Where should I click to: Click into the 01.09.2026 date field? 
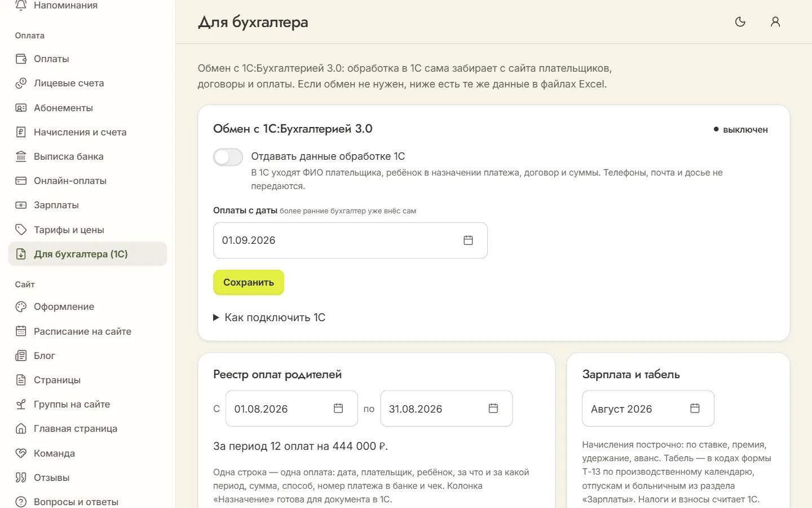point(350,240)
